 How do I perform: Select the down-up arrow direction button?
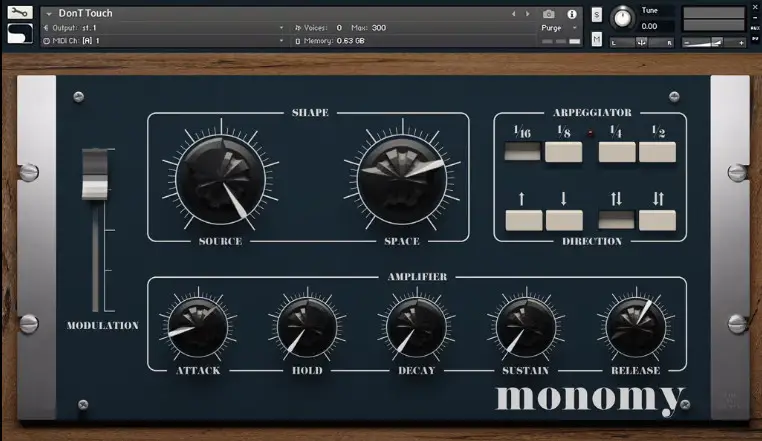point(657,220)
